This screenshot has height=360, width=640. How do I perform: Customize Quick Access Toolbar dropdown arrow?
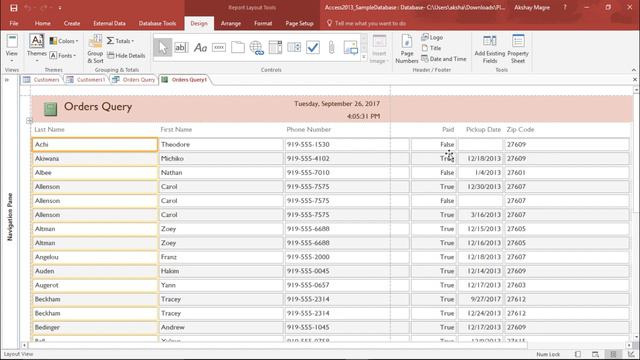60,8
